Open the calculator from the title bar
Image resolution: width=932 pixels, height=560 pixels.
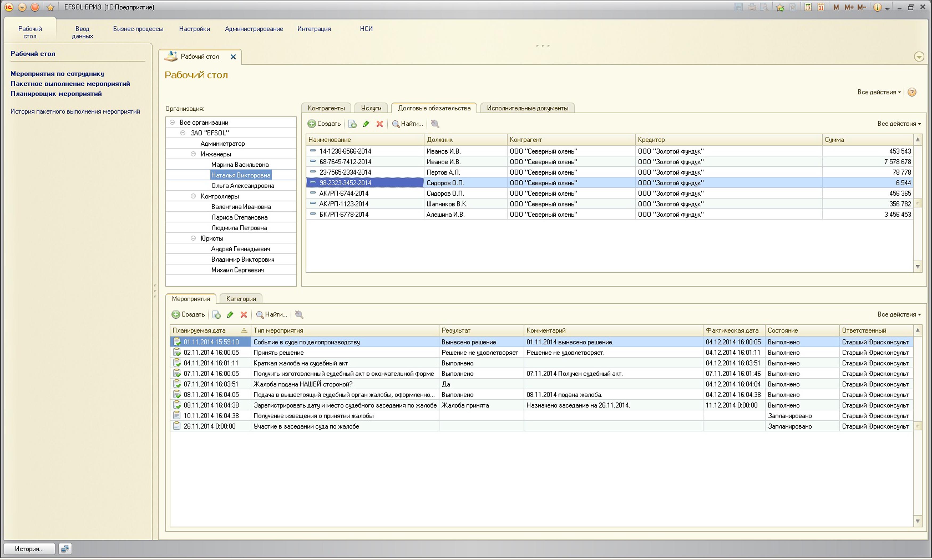(x=808, y=7)
